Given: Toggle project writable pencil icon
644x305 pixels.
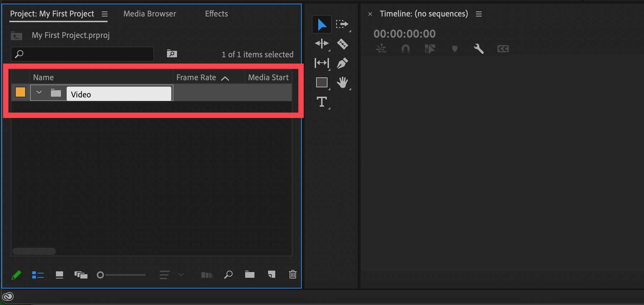Looking at the screenshot, I should [16, 275].
